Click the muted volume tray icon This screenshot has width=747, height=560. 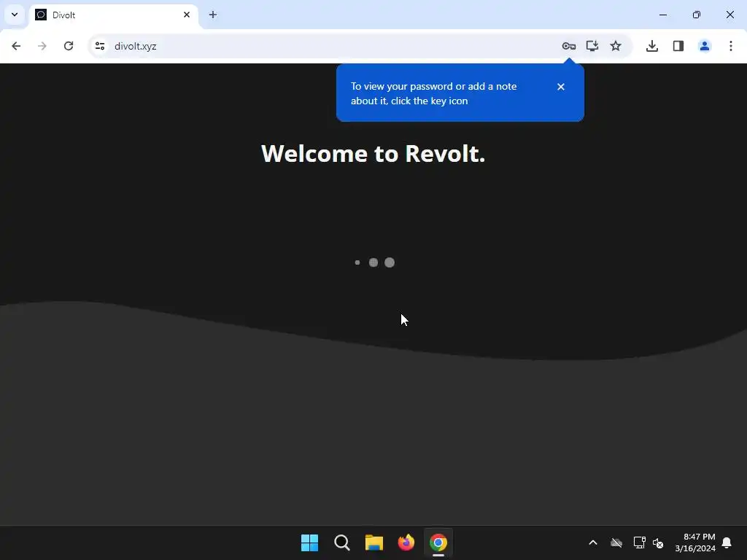(658, 542)
